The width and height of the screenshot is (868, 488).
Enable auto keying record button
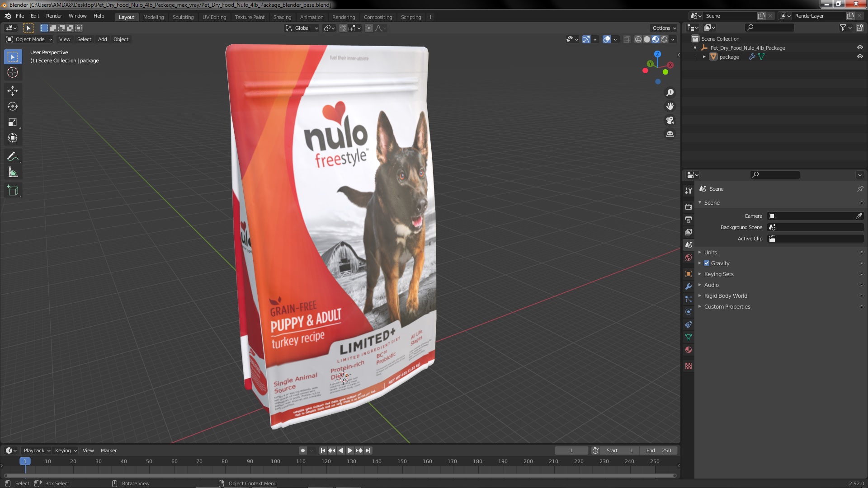coord(303,450)
